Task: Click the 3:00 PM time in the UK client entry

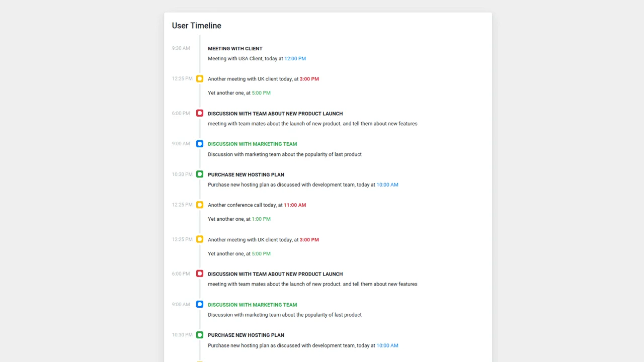Action: 309,78
